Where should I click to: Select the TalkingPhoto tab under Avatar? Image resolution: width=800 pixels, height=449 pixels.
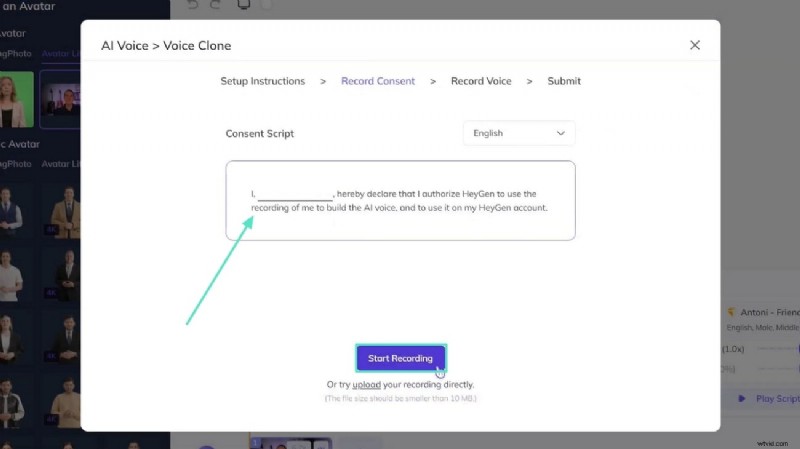[x=15, y=54]
